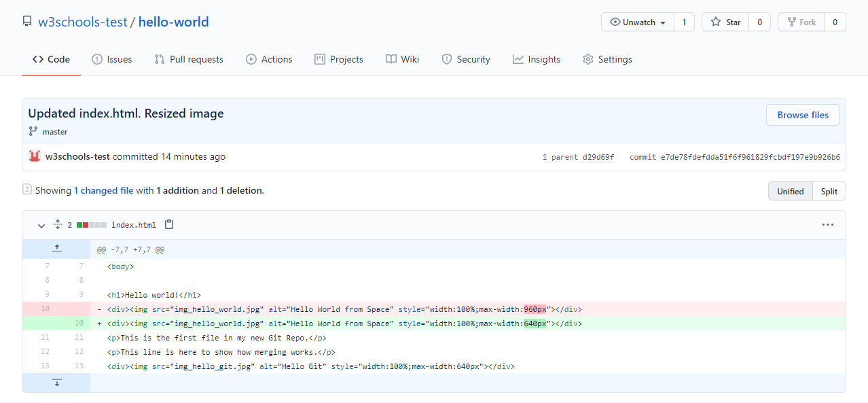The height and width of the screenshot is (403, 868).
Task: Follow the 1 changed file link
Action: 104,190
